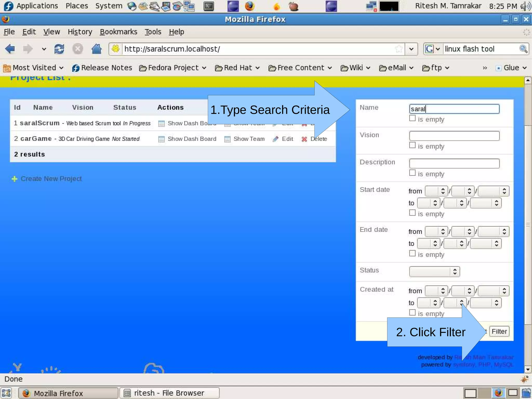532x399 pixels.
Task: Click the Most Visited bookmarks icon
Action: coord(7,68)
